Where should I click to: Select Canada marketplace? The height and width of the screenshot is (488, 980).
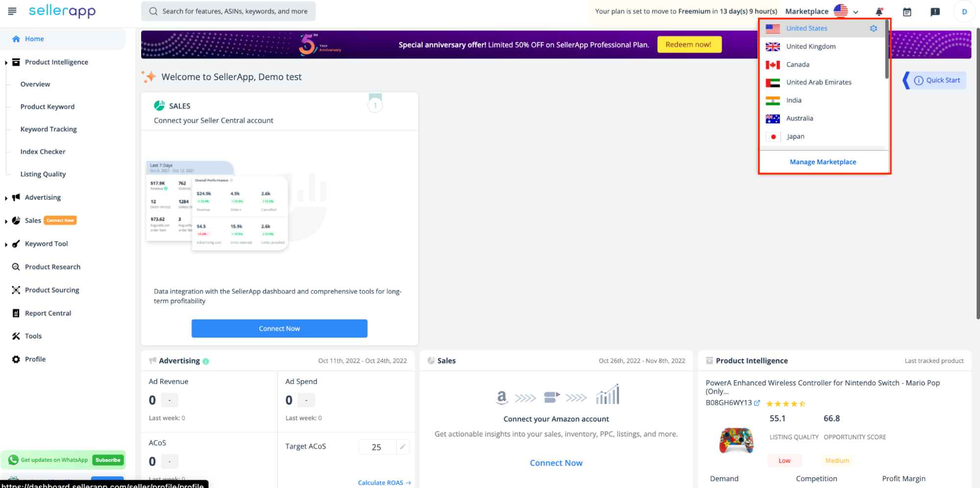click(x=822, y=65)
